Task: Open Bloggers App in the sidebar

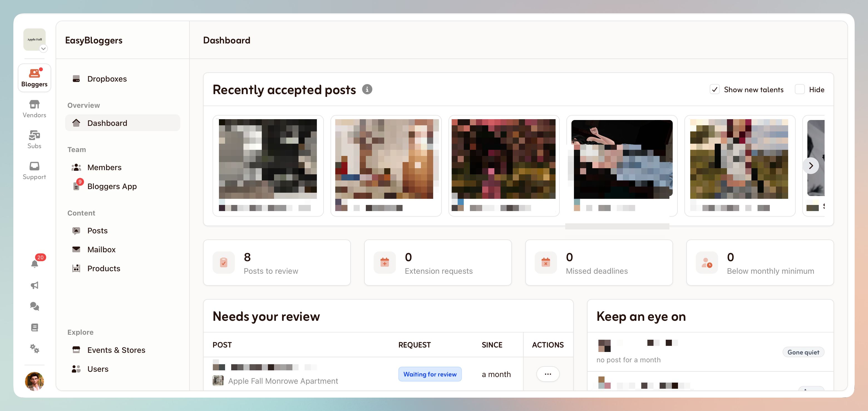Action: coord(123,186)
